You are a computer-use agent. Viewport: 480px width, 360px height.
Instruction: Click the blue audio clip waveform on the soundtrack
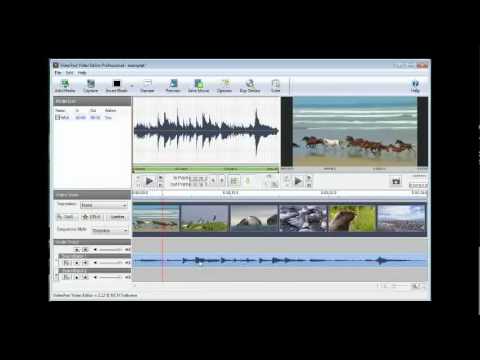(280, 260)
